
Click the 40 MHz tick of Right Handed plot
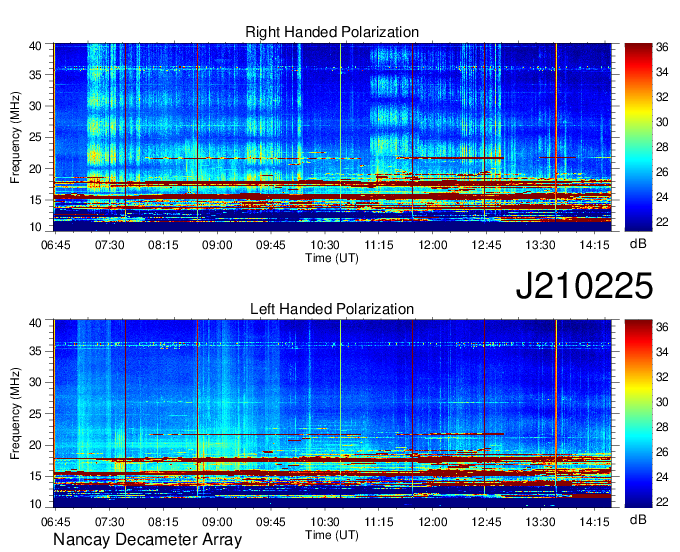pyautogui.click(x=35, y=46)
